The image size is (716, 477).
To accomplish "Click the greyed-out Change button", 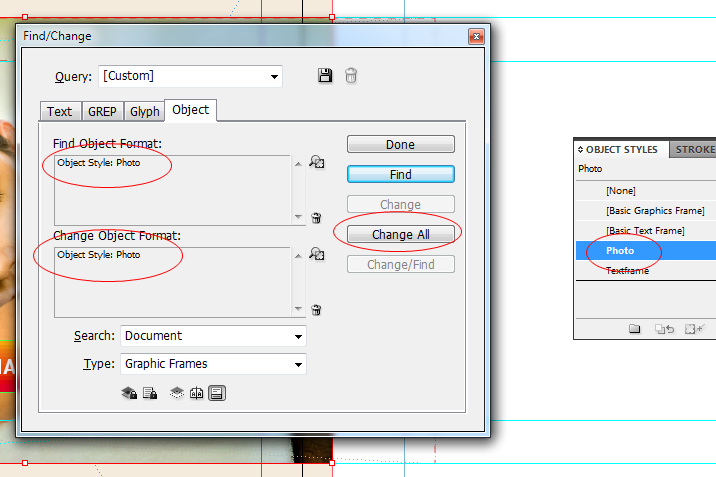I will click(400, 204).
